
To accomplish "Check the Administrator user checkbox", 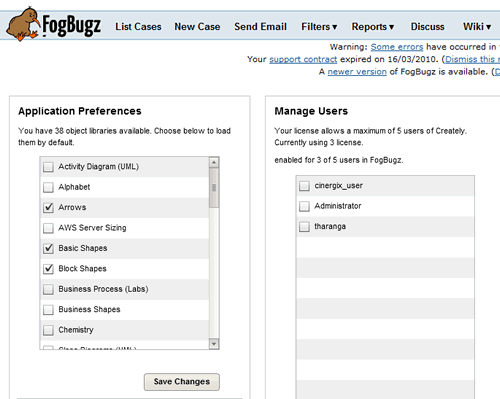I will tap(304, 206).
